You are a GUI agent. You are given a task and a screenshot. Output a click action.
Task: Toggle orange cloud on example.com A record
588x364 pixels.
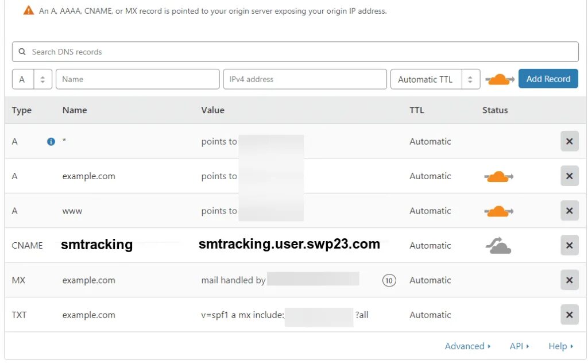click(x=499, y=176)
